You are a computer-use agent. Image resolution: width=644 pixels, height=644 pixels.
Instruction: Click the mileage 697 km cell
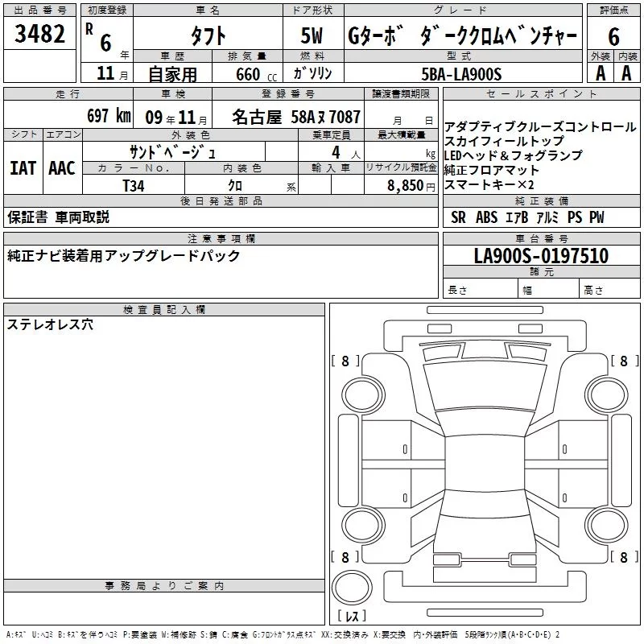pyautogui.click(x=68, y=115)
